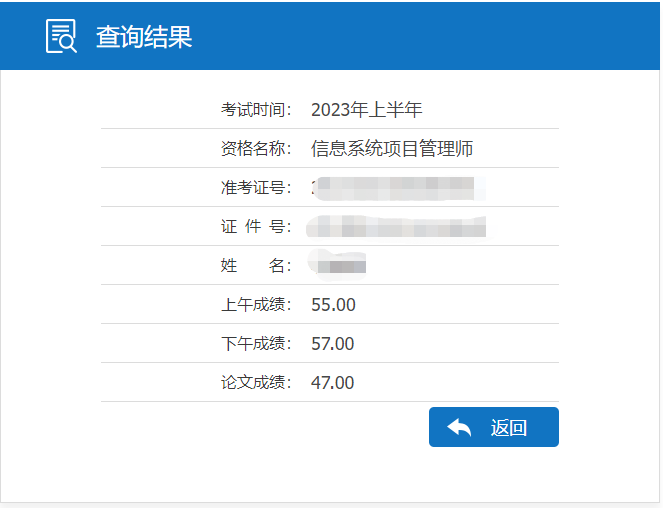Click the 55.00 morning score

[x=333, y=305]
